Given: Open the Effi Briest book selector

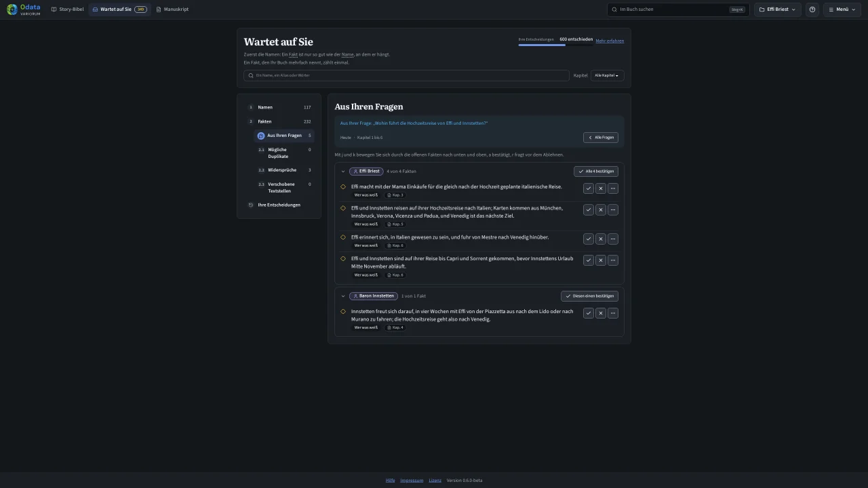Looking at the screenshot, I should 777,9.
